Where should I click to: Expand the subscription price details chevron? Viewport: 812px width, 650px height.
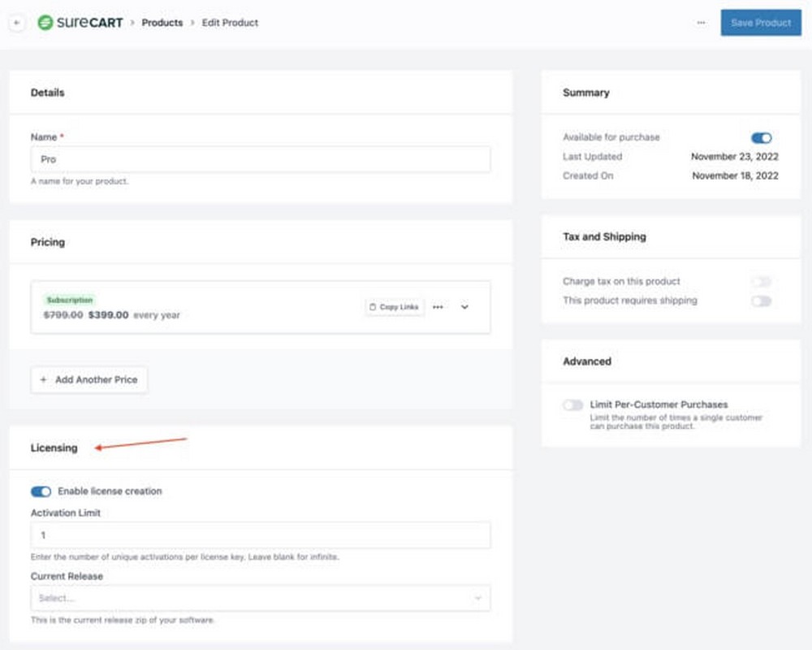coord(464,306)
